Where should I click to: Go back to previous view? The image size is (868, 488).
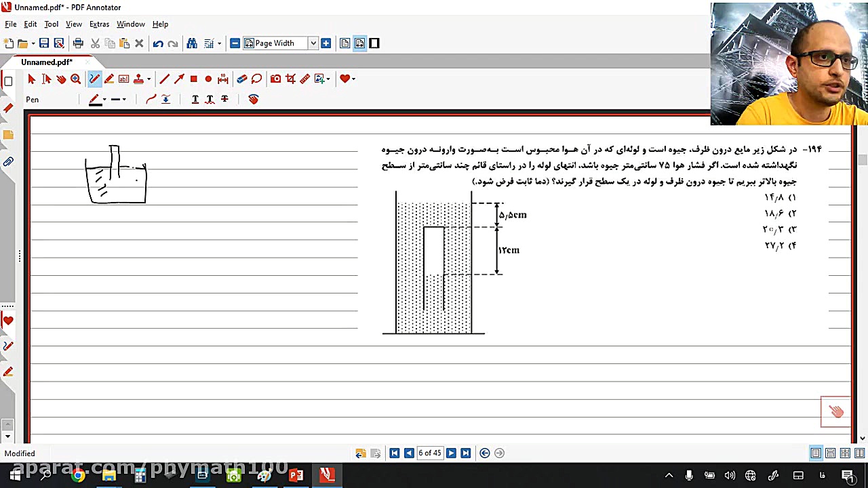(x=485, y=453)
